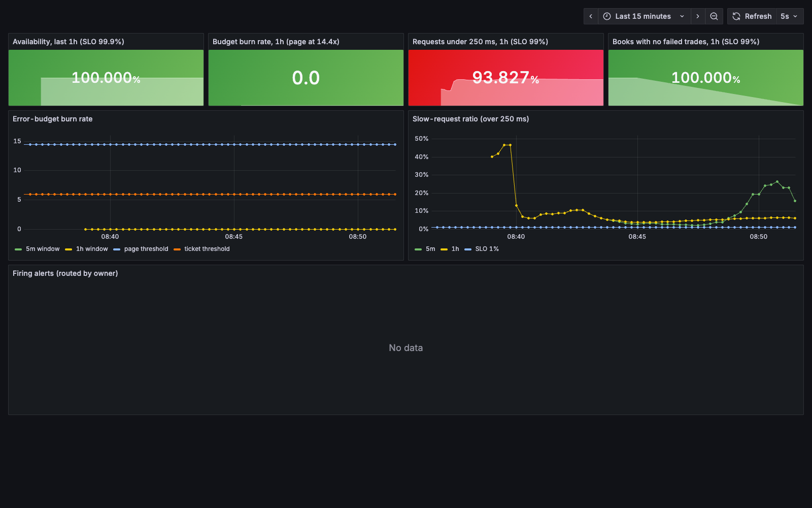This screenshot has width=812, height=508.
Task: Open Books with no failed trades panel title
Action: click(x=686, y=42)
